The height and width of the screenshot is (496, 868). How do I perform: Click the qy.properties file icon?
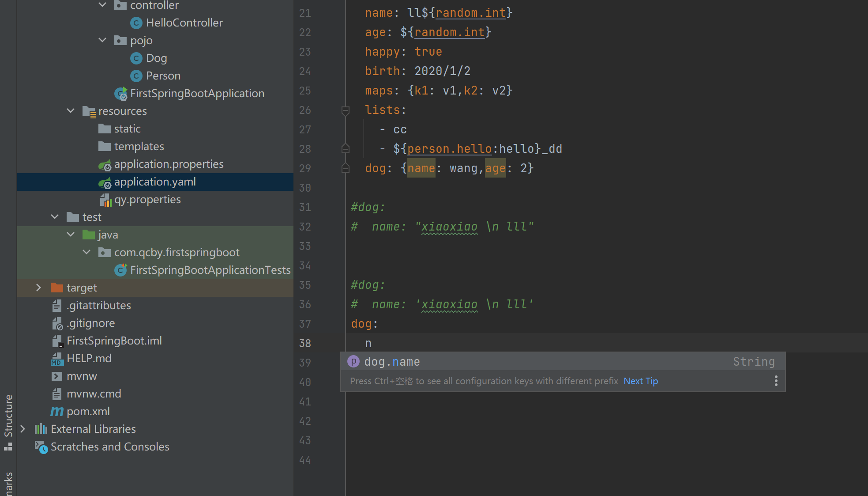pos(105,200)
